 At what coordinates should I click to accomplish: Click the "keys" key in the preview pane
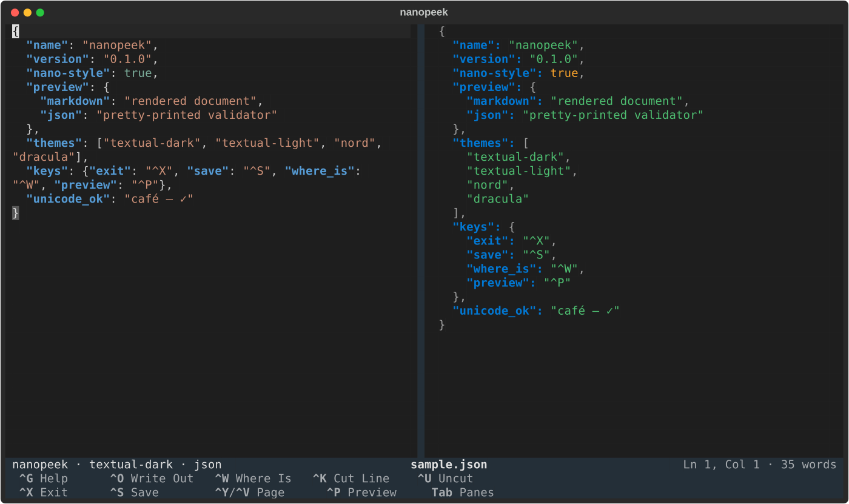coord(477,227)
